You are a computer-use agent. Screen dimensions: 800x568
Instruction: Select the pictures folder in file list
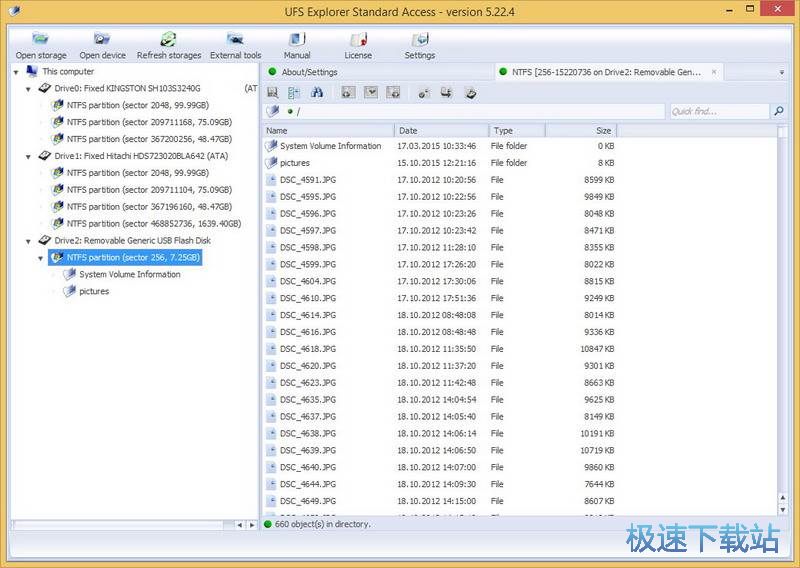click(294, 163)
